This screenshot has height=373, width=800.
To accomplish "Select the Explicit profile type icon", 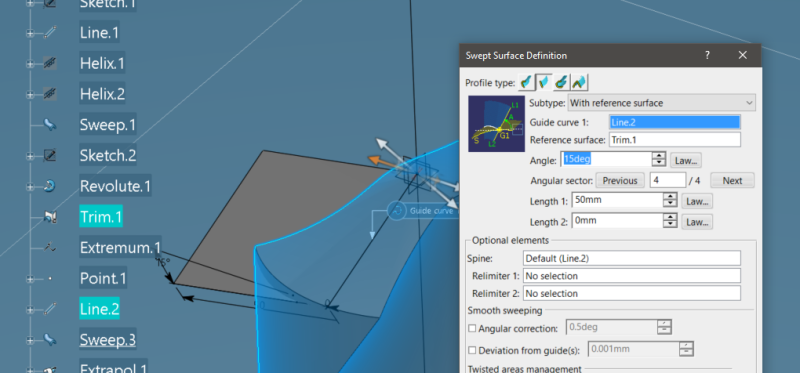I will pyautogui.click(x=527, y=82).
